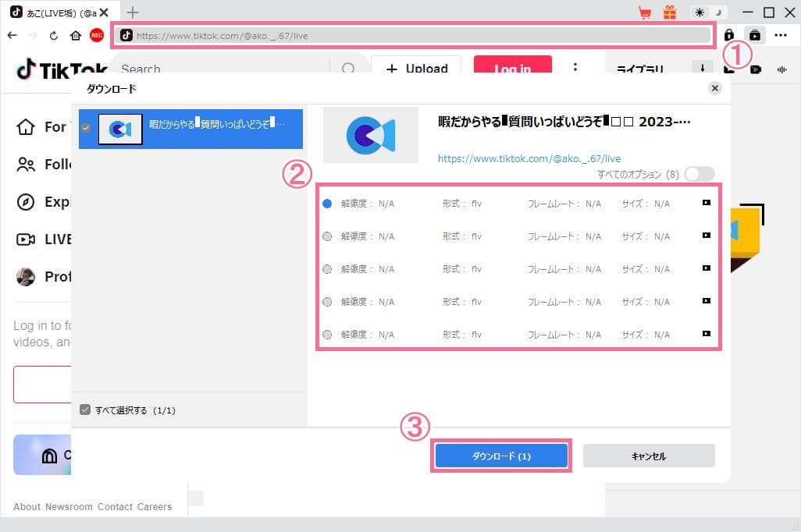
Task: Click the video icon on first format row
Action: coord(706,203)
